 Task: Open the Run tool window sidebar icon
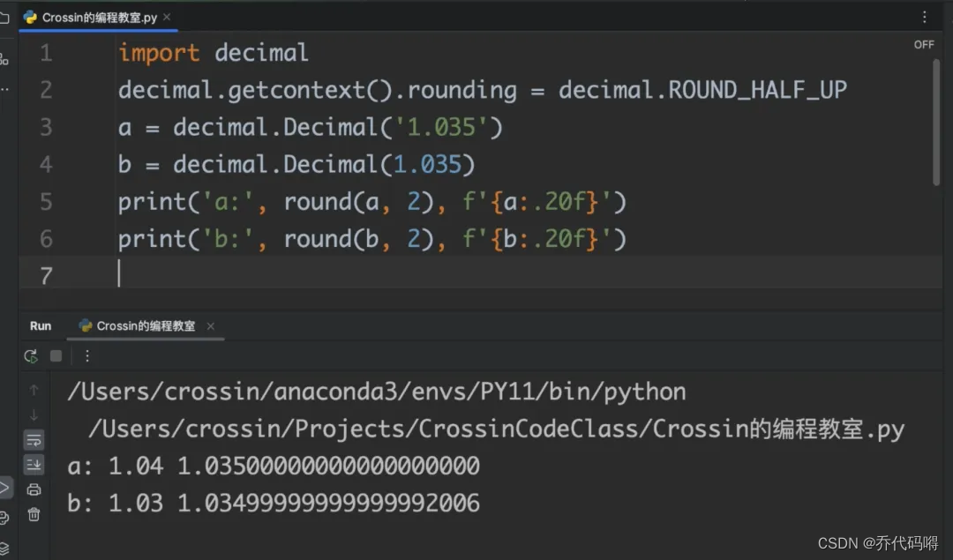(x=4, y=487)
